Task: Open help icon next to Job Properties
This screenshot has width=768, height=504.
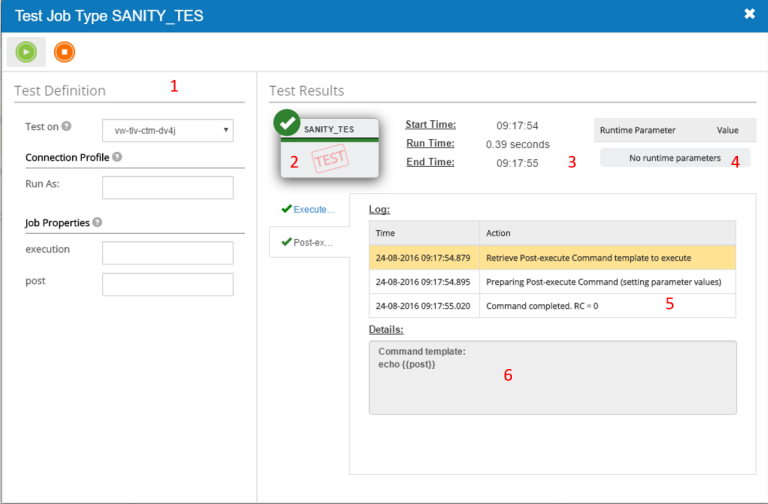Action: pos(97,222)
